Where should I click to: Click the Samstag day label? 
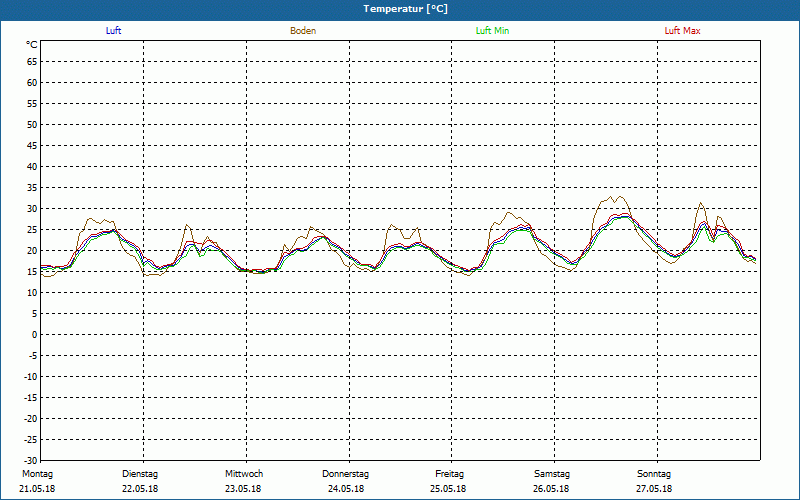(x=552, y=474)
